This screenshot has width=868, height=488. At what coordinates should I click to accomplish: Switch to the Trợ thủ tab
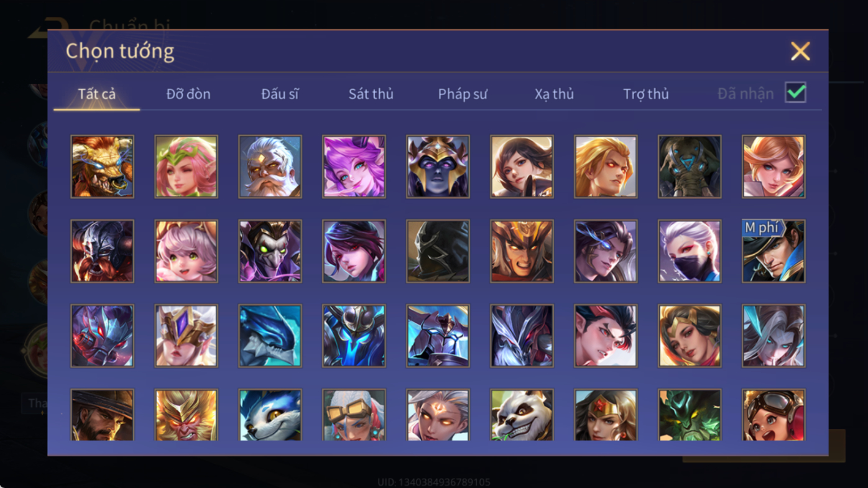coord(646,94)
